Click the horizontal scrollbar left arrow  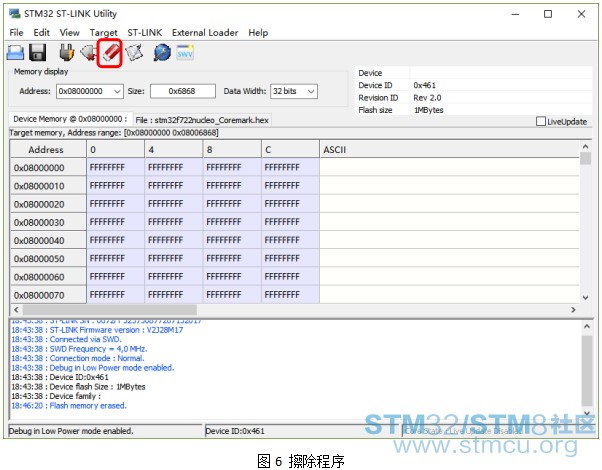16,309
